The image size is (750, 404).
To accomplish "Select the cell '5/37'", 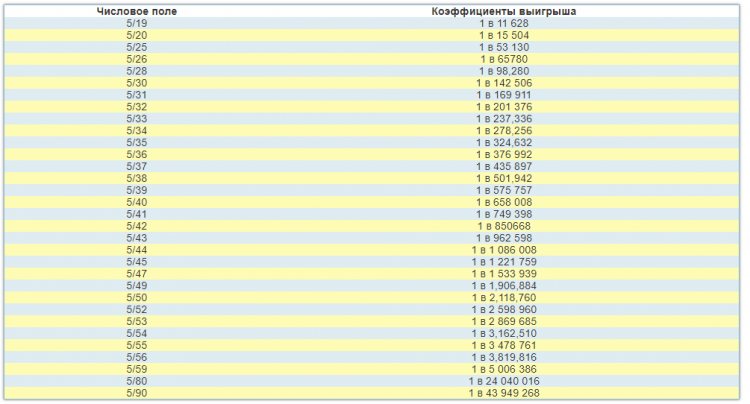I will tap(137, 167).
